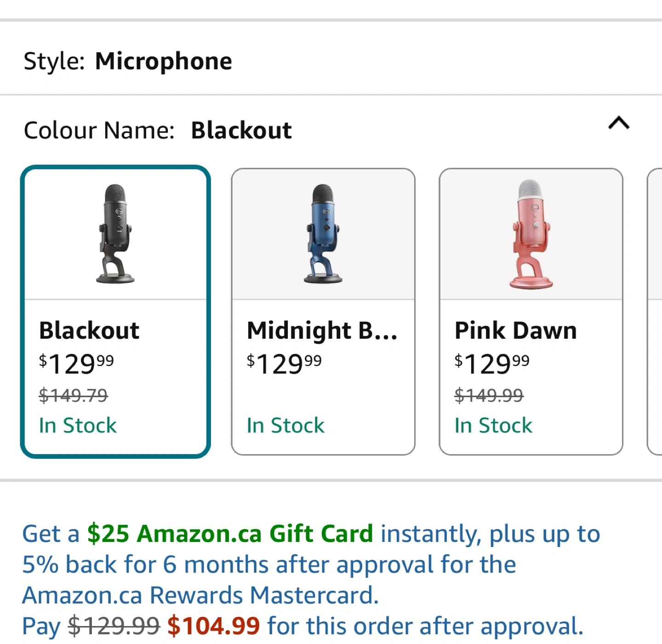
Task: Click In Stock under Blackout
Action: (x=78, y=425)
